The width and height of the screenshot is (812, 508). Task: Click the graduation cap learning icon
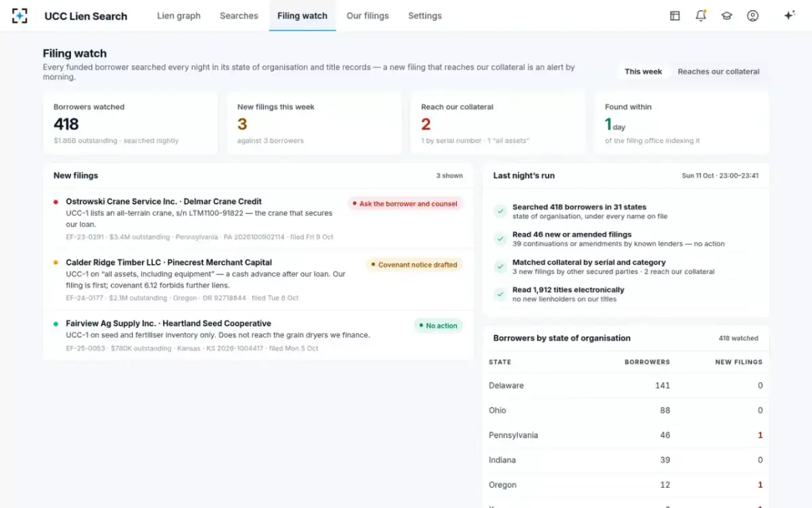click(x=727, y=16)
